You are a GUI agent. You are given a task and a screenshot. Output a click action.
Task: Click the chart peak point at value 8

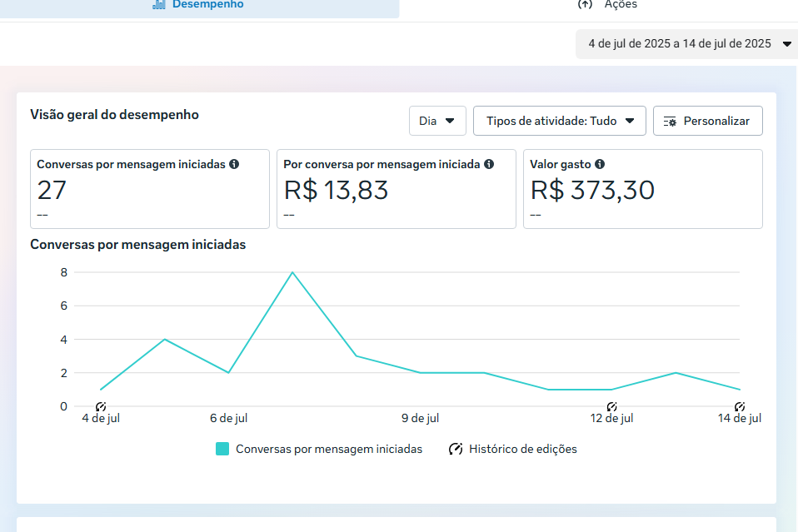pyautogui.click(x=292, y=272)
